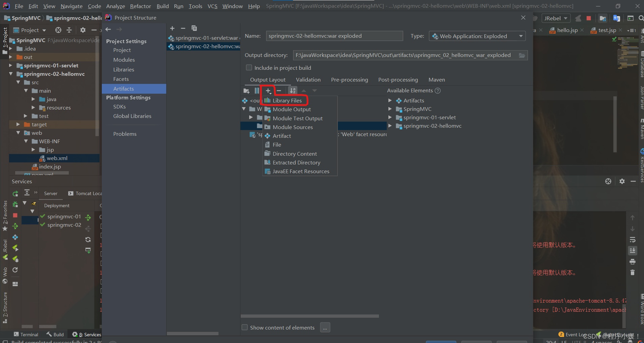Open Global Libraries settings
This screenshot has height=343, width=644.
tap(132, 116)
